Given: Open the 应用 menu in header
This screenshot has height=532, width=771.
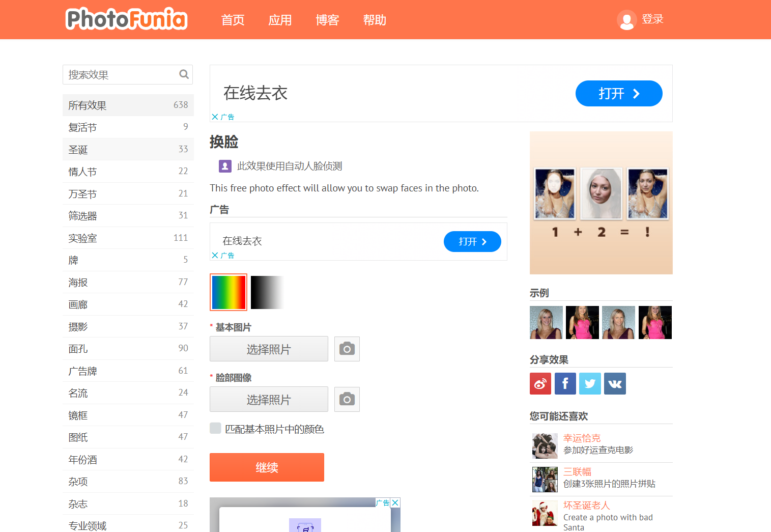Looking at the screenshot, I should click(280, 20).
